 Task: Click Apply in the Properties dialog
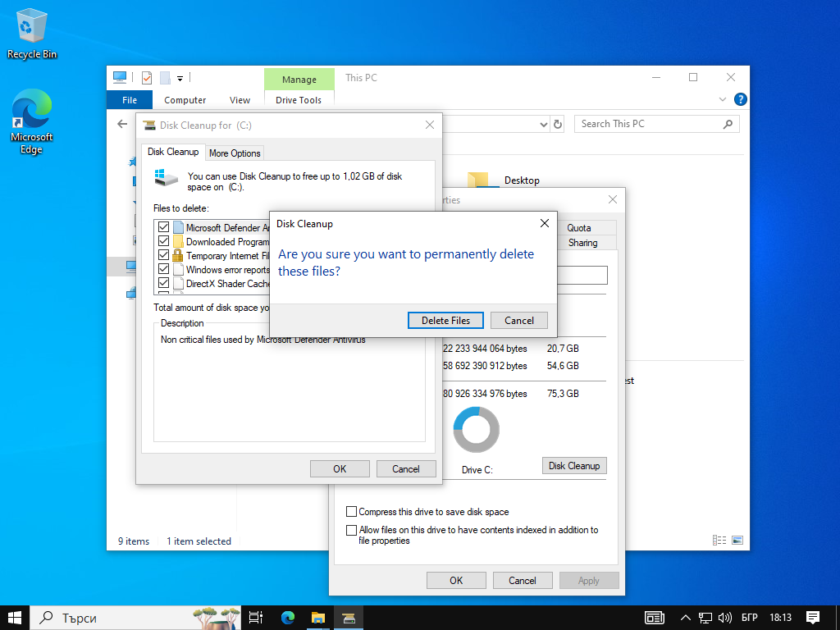[x=589, y=580]
